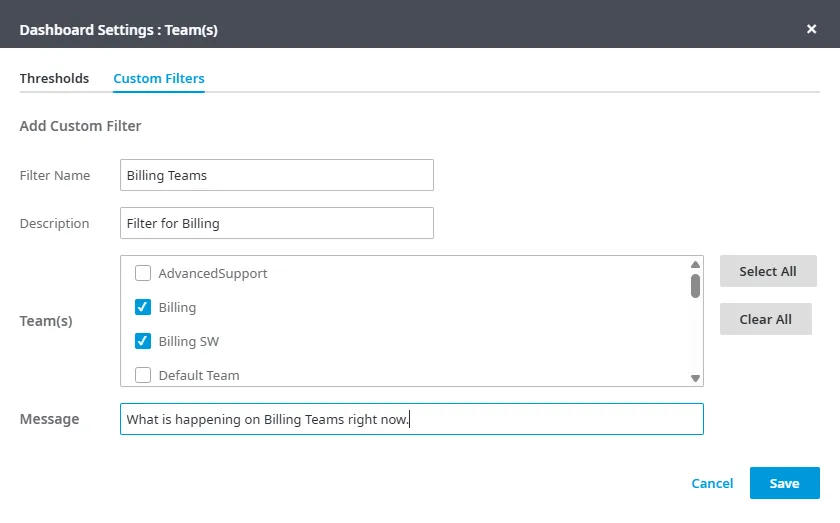Open the Custom Filters tab
Image resolution: width=840 pixels, height=523 pixels.
(159, 78)
